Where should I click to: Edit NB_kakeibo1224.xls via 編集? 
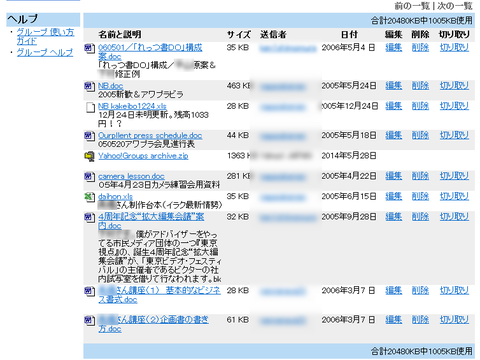coord(393,106)
